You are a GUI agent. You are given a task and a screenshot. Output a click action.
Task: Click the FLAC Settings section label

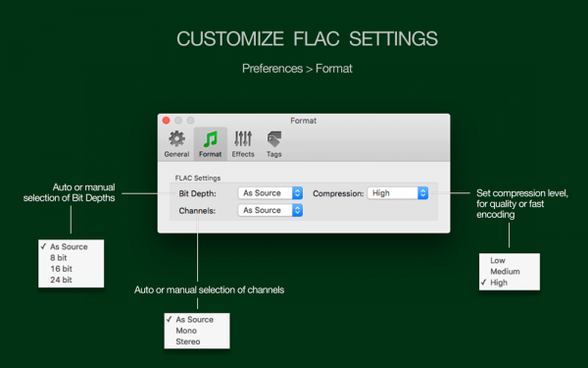pyautogui.click(x=198, y=178)
